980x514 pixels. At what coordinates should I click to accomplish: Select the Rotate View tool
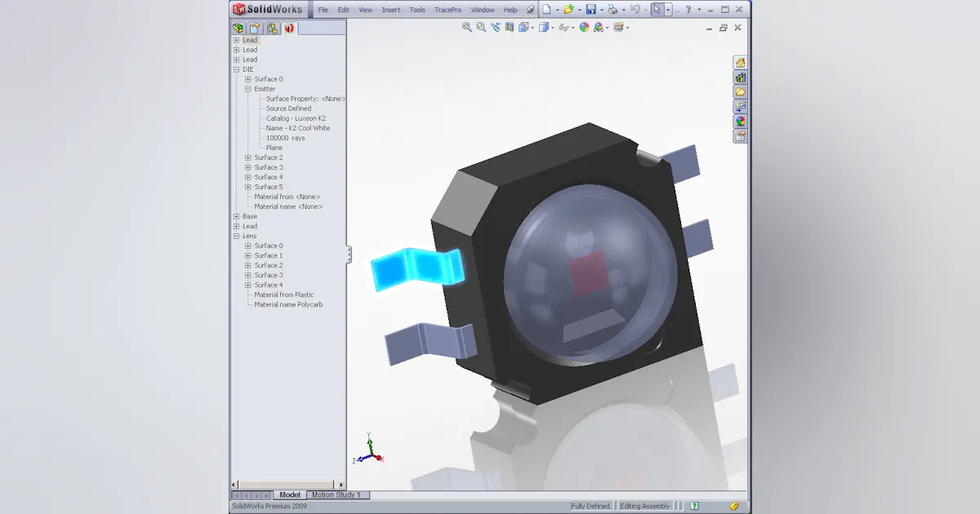point(495,27)
